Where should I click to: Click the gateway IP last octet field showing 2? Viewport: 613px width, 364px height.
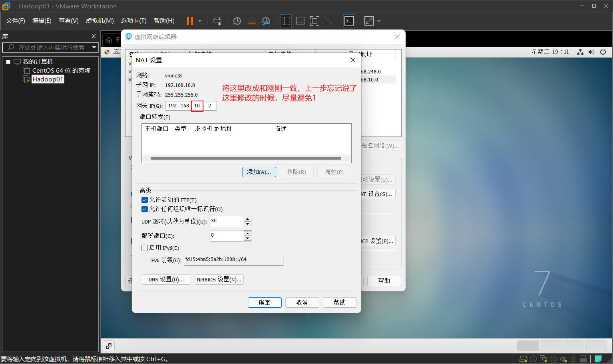(209, 106)
